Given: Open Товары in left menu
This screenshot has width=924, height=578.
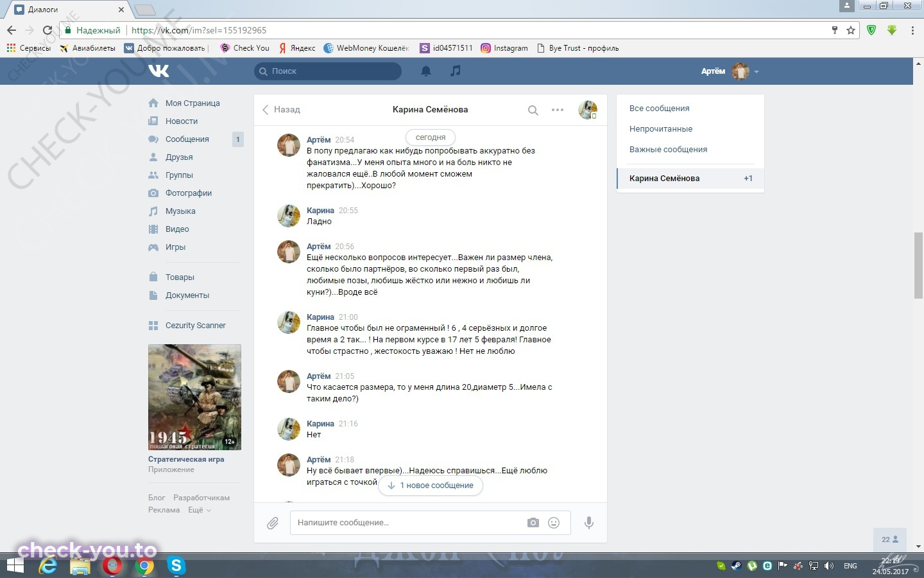Looking at the screenshot, I should (180, 277).
